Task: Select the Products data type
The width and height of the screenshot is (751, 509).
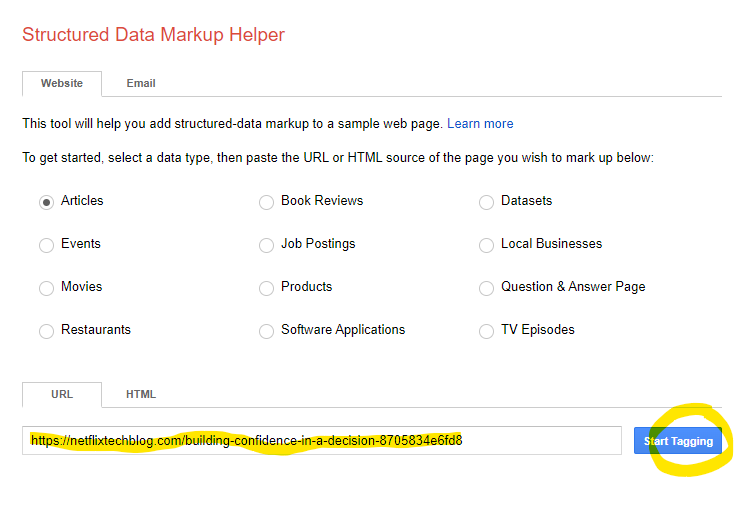Action: tap(266, 288)
